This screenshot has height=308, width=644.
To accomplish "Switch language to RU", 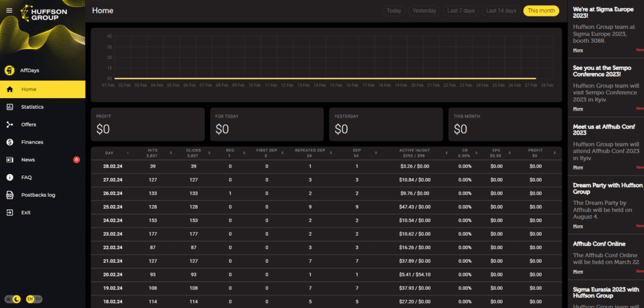I will [x=38, y=299].
